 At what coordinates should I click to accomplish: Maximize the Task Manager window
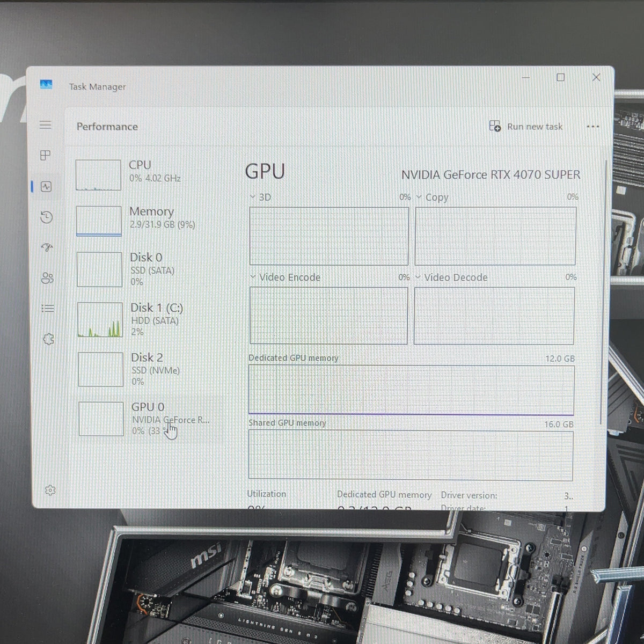(560, 77)
